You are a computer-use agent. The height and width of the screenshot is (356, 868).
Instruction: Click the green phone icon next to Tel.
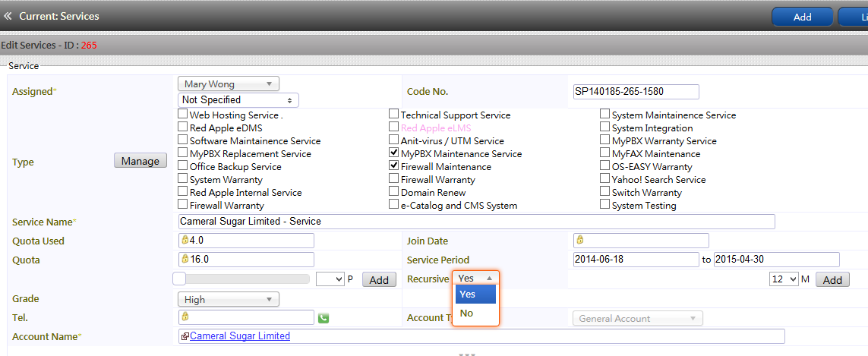pos(324,318)
